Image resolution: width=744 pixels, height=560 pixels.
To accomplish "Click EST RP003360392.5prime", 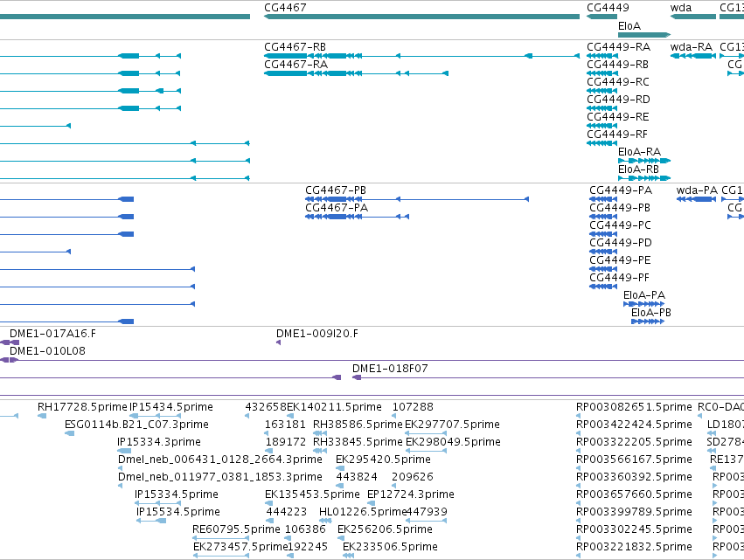I will [579, 486].
